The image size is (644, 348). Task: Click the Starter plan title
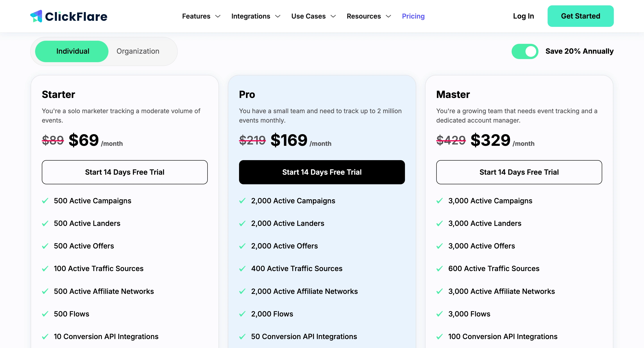58,95
